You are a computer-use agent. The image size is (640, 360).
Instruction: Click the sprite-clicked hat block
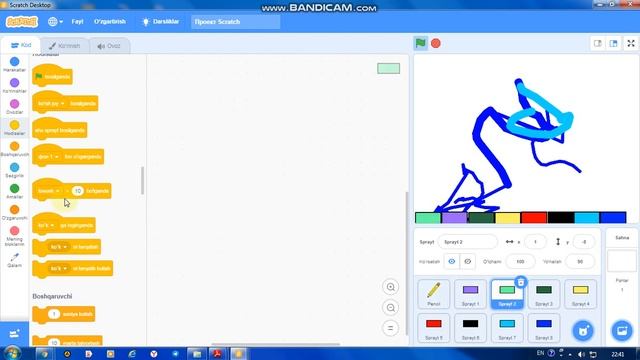pyautogui.click(x=60, y=129)
